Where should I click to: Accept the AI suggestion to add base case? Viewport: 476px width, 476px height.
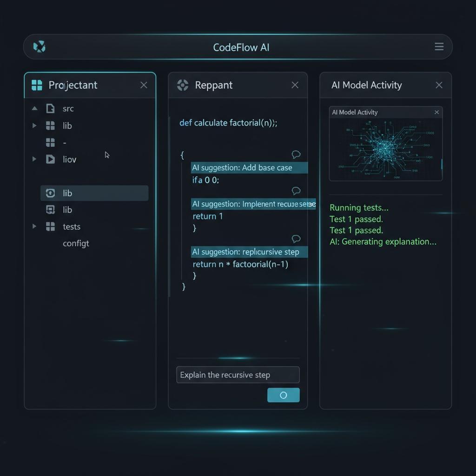249,168
